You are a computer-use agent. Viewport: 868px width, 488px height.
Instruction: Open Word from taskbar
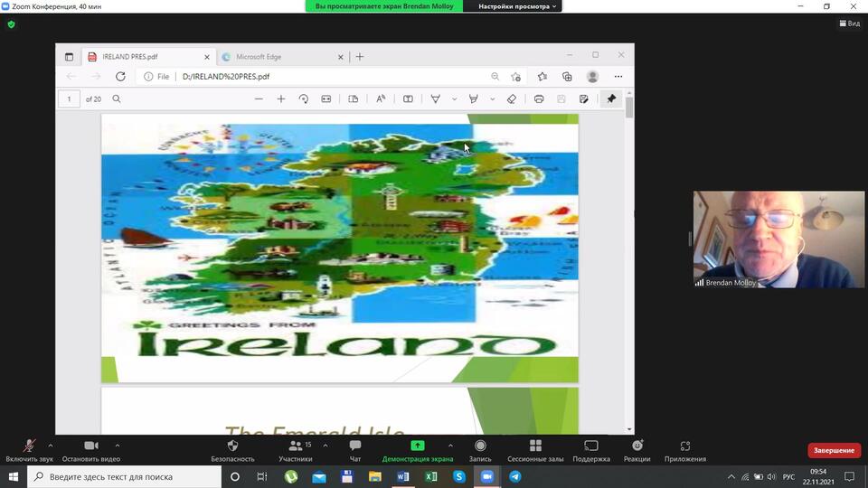403,476
